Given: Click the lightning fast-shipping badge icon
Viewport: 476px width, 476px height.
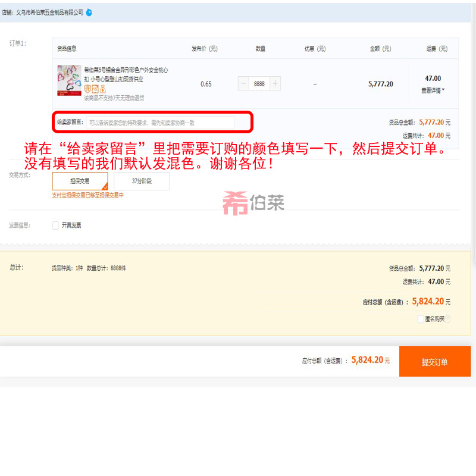Looking at the screenshot, I should click(102, 89).
